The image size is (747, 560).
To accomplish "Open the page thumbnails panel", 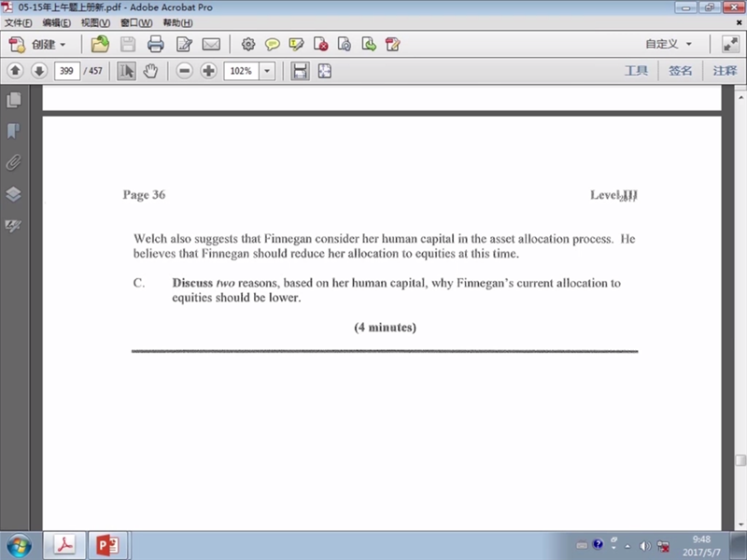I will (14, 100).
